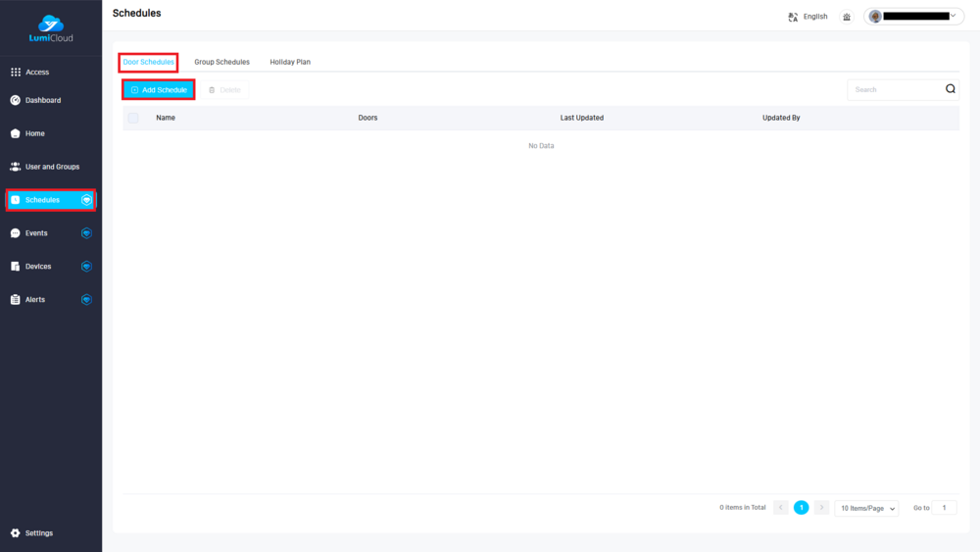Tick the select-all checkbox in table header
Screen dimensions: 980x552
[x=133, y=118]
